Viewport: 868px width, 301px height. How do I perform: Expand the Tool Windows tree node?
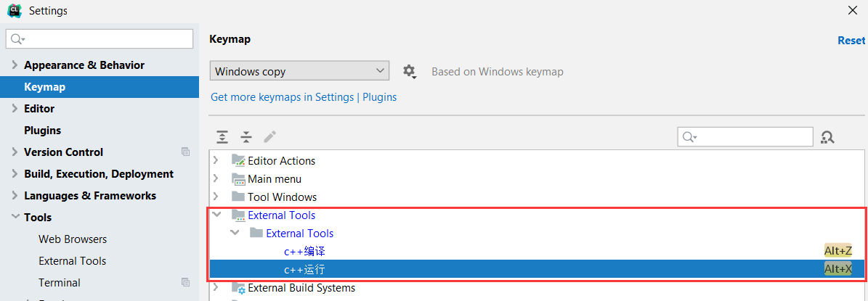[216, 197]
